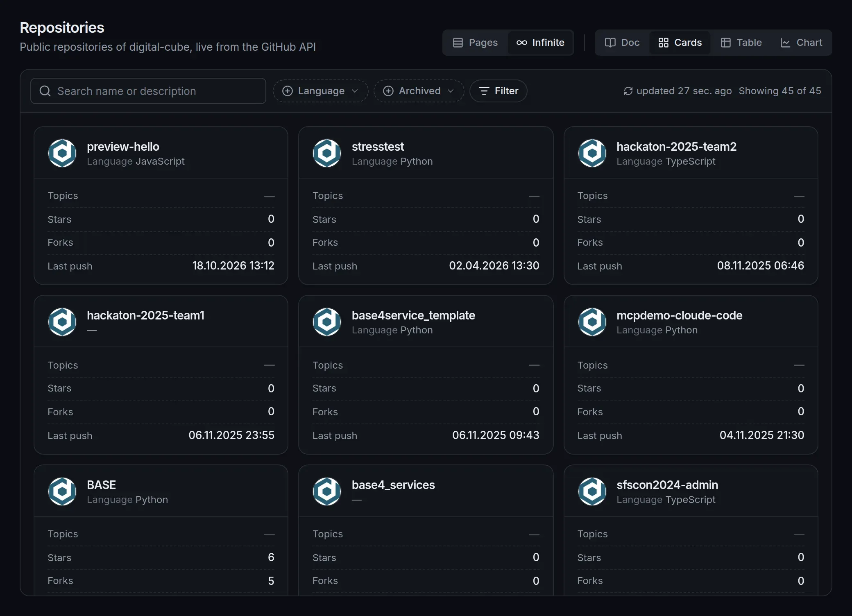852x616 pixels.
Task: Click the hackaton-2025-team2 repository avatar icon
Action: (592, 153)
